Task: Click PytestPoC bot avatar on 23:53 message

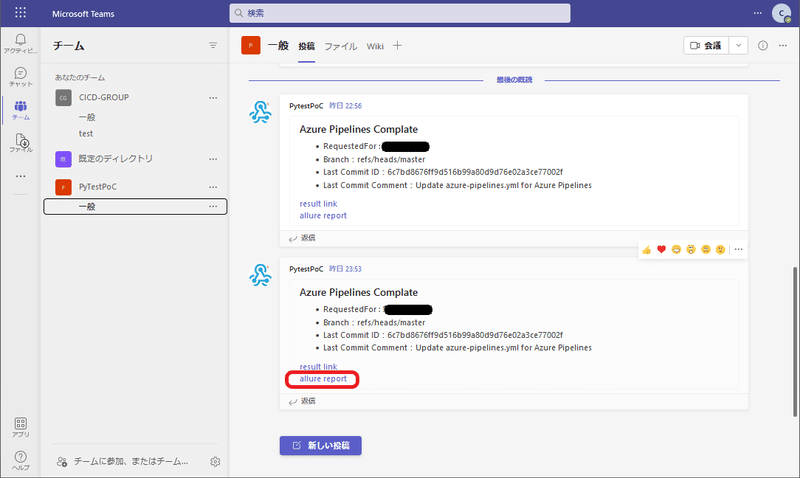Action: [260, 275]
